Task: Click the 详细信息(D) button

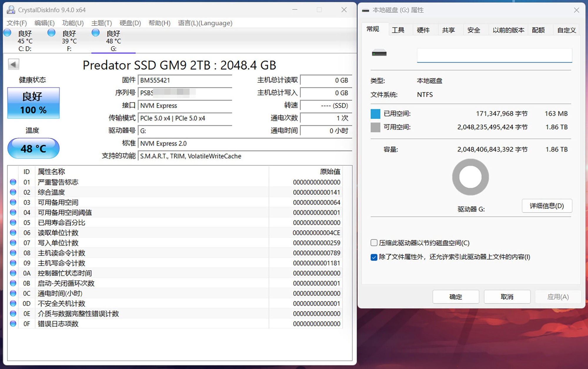Action: (x=547, y=206)
